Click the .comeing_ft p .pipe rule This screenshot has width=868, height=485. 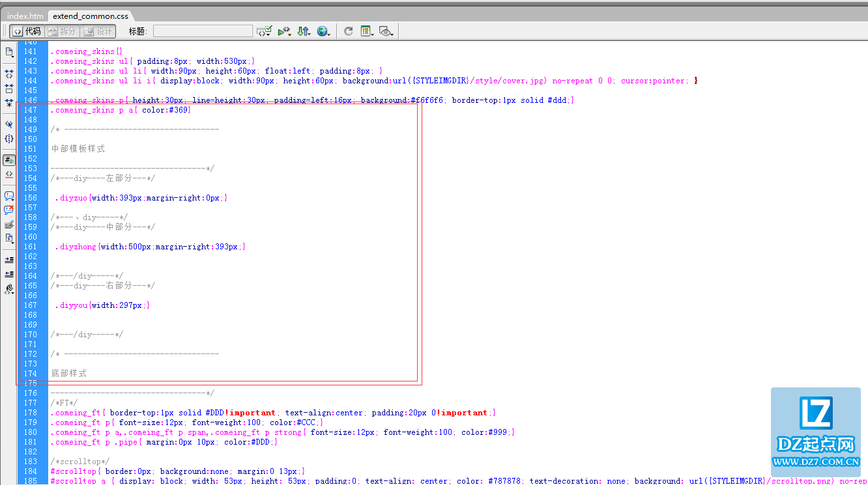point(164,442)
